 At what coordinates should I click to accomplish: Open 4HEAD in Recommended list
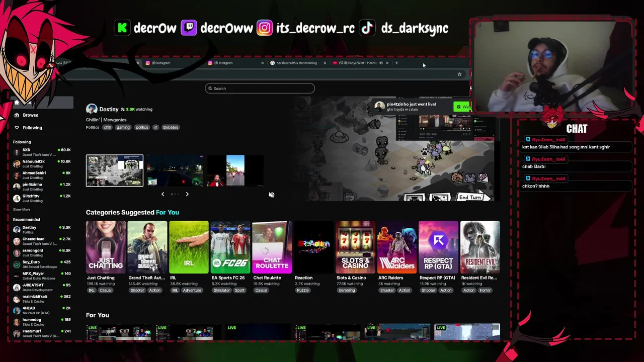click(42, 311)
